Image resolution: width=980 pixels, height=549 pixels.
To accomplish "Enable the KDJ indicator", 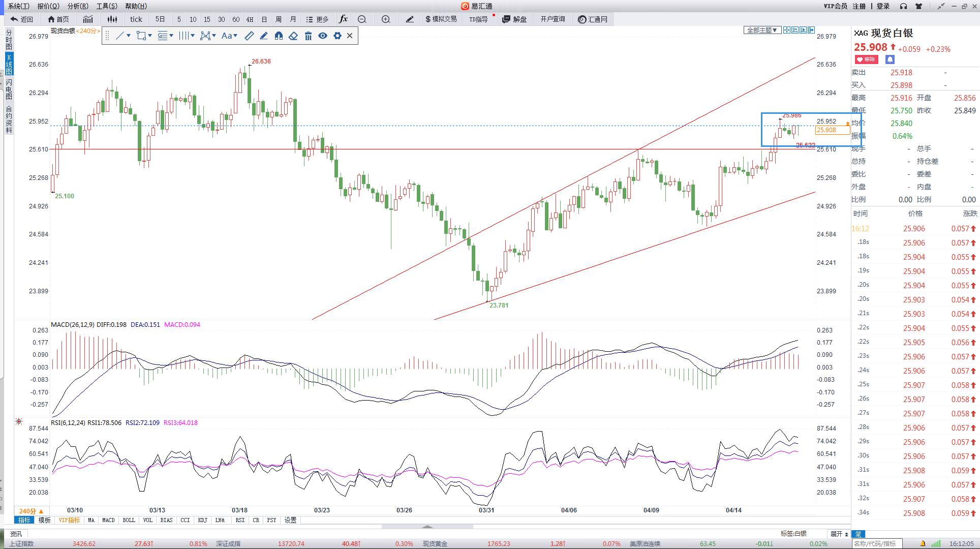I will tap(202, 520).
